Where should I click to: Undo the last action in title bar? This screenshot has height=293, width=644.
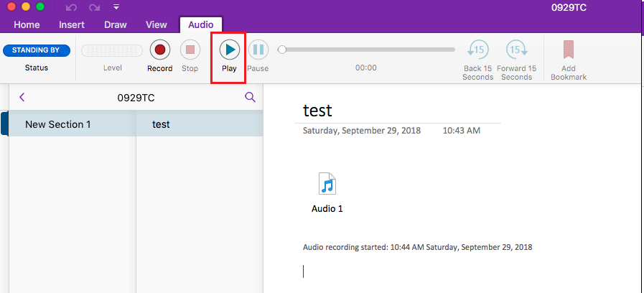70,7
